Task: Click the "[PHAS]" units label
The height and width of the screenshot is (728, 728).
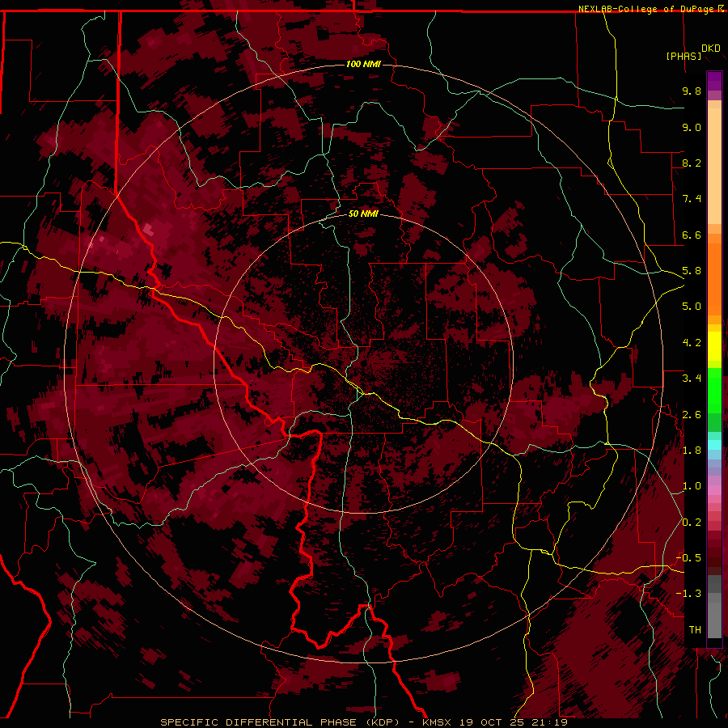Action: coord(684,56)
